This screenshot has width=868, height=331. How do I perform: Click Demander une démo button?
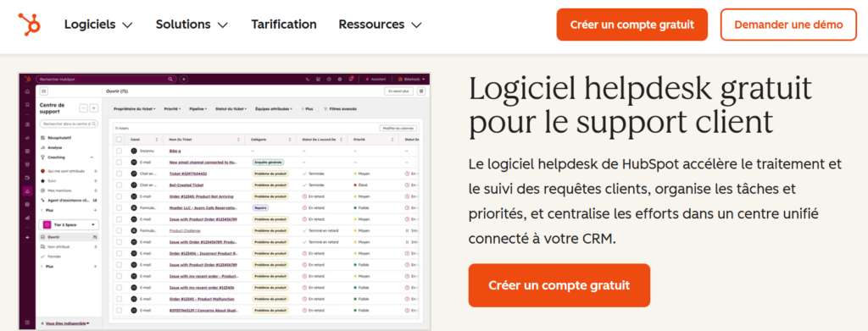click(x=788, y=25)
